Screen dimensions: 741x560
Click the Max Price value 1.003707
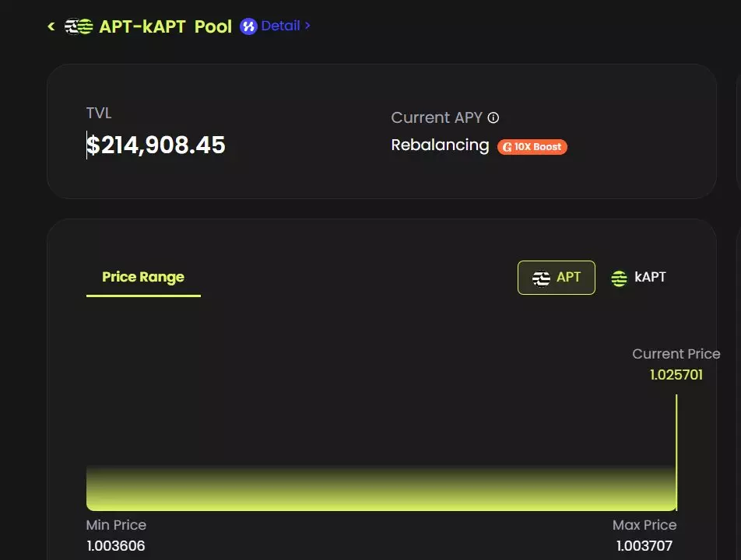pyautogui.click(x=644, y=546)
